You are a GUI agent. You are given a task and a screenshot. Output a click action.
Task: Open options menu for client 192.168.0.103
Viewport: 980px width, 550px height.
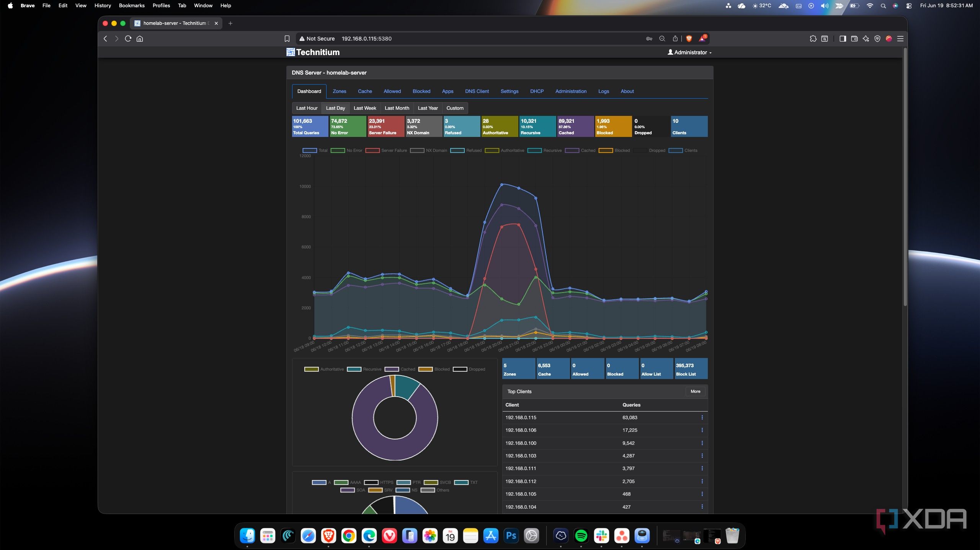(x=702, y=456)
